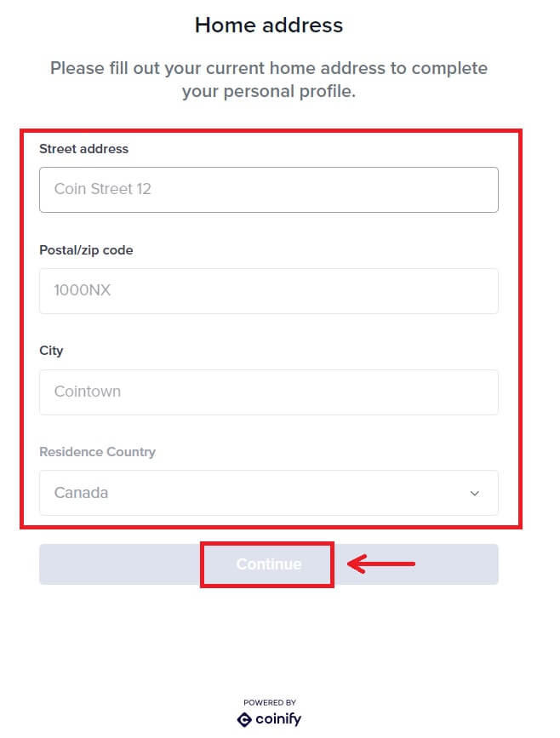
Task: Click the City label
Action: click(x=51, y=351)
